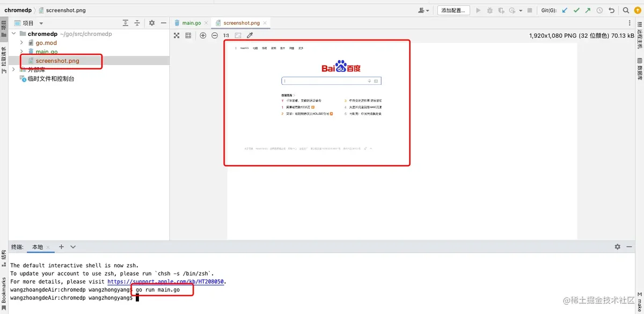Add a new terminal session tab
Viewport: 644px width, 314px height.
pos(61,247)
